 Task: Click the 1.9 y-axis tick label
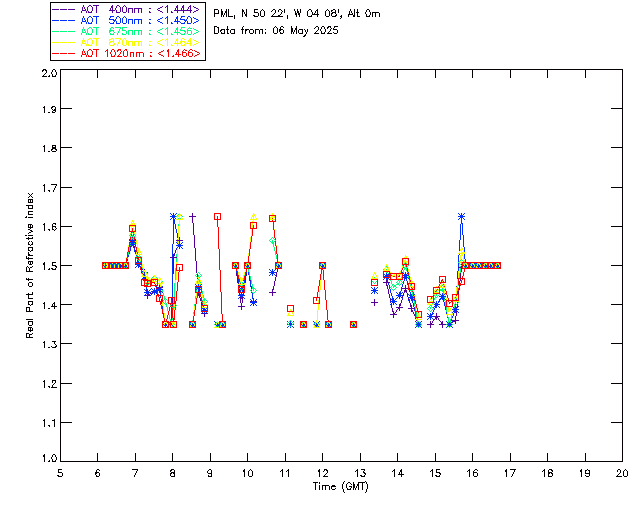coord(49,109)
